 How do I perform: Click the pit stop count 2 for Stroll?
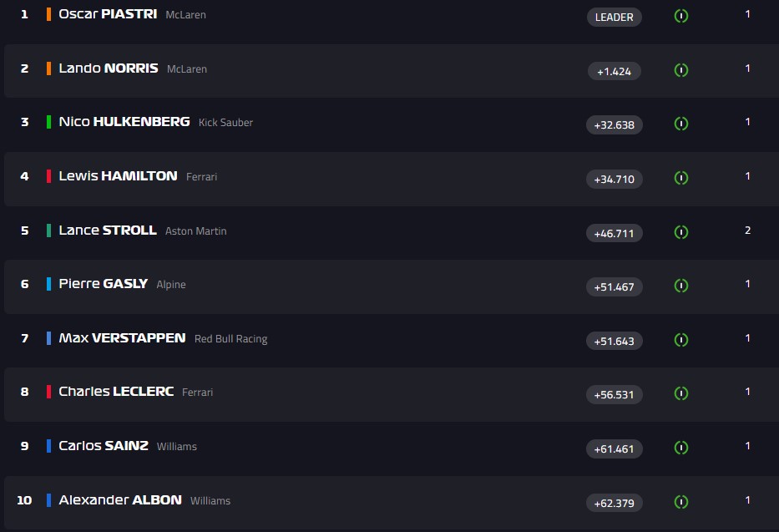pos(747,231)
